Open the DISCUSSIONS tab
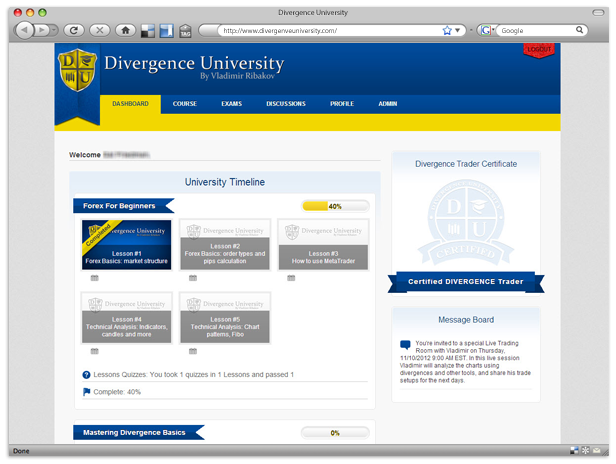Screen dimensions: 616x464 [286, 104]
